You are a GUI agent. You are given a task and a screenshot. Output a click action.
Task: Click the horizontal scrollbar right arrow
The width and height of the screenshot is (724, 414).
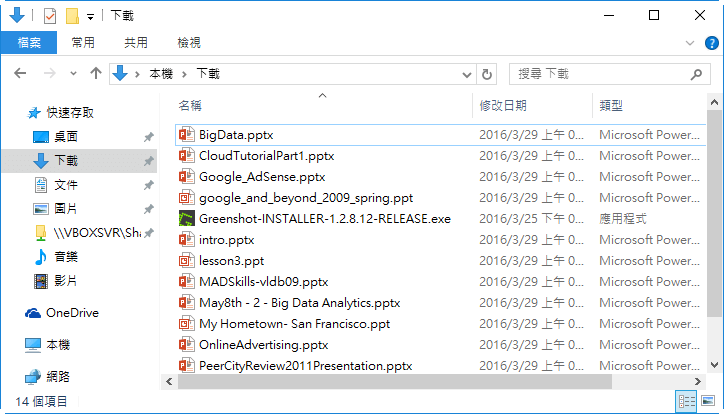(x=698, y=382)
